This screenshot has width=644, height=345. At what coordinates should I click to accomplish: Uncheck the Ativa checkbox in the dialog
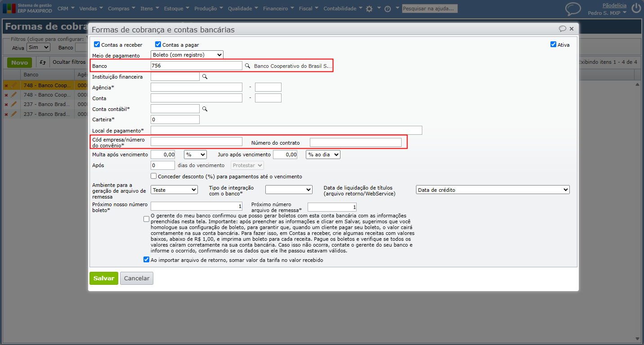pyautogui.click(x=553, y=44)
